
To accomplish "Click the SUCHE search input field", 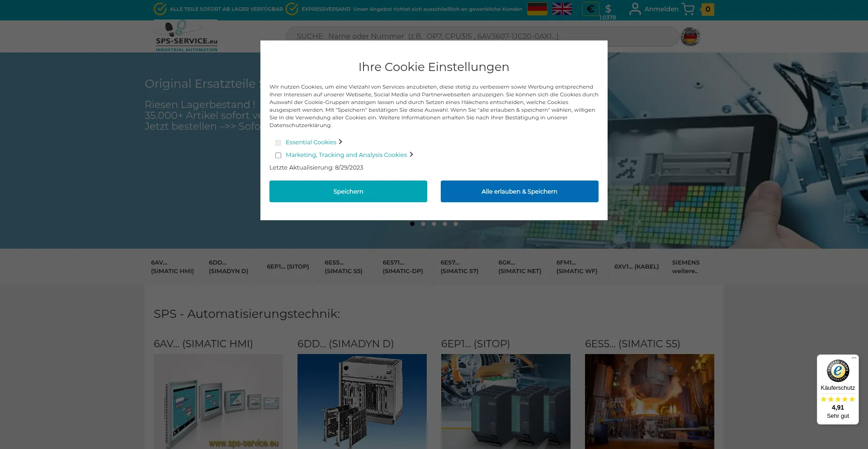I will [481, 37].
